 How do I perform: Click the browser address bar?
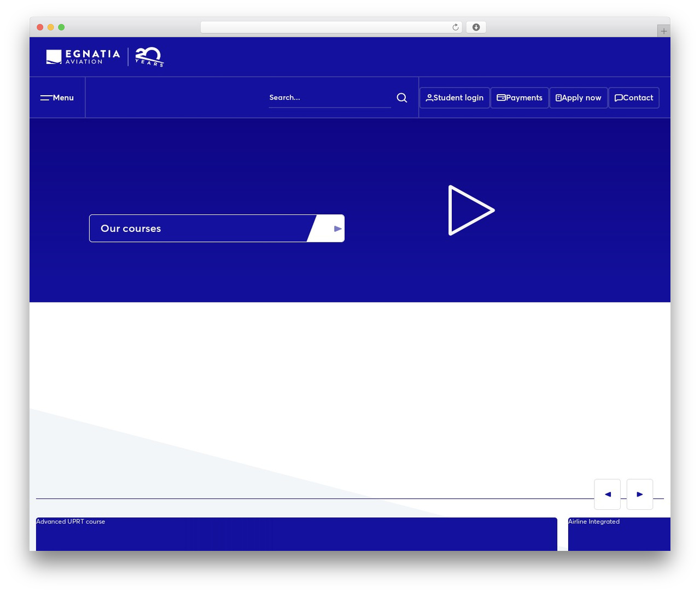(x=331, y=27)
